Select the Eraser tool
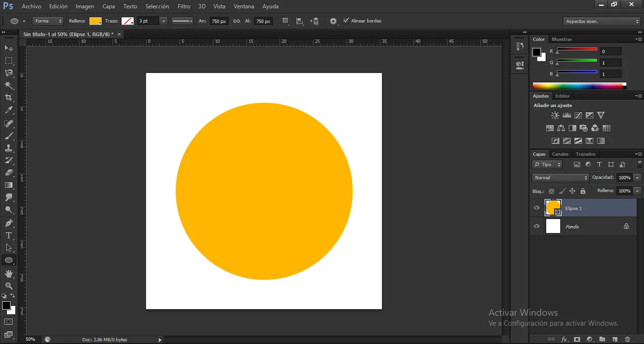 pos(9,173)
